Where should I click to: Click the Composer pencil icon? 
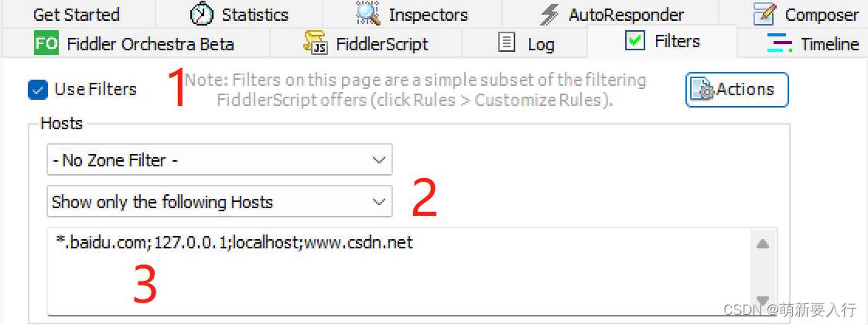tap(764, 14)
